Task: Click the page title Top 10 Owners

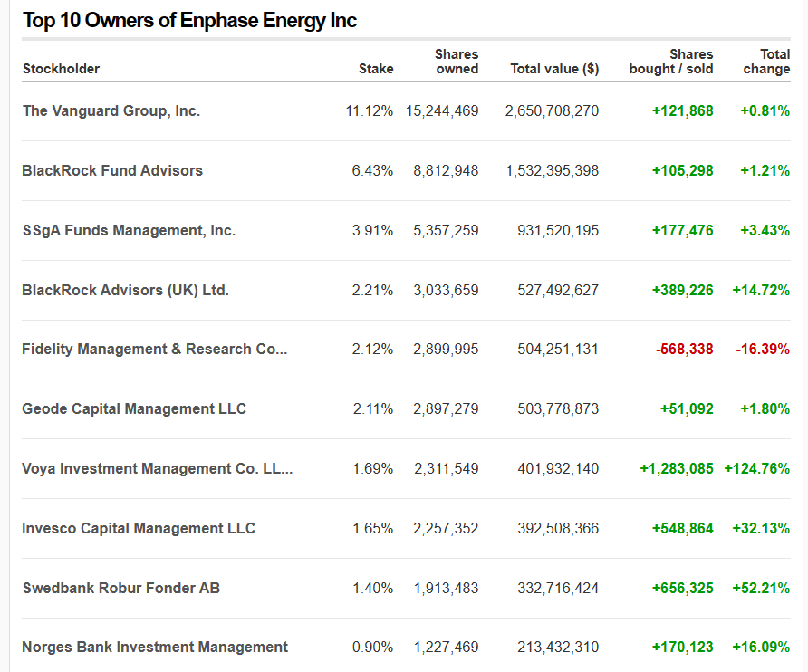Action: tap(189, 21)
